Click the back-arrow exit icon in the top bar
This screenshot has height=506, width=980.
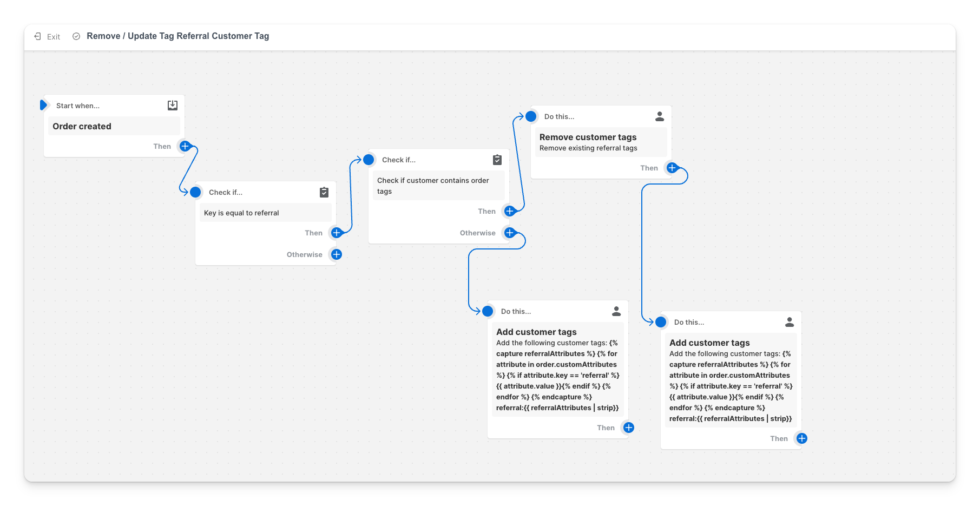[37, 36]
